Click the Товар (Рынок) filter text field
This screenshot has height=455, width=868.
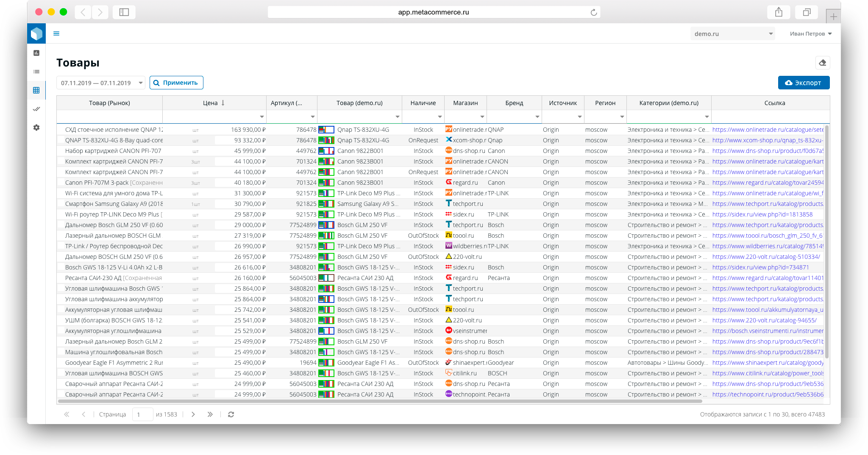(x=109, y=117)
